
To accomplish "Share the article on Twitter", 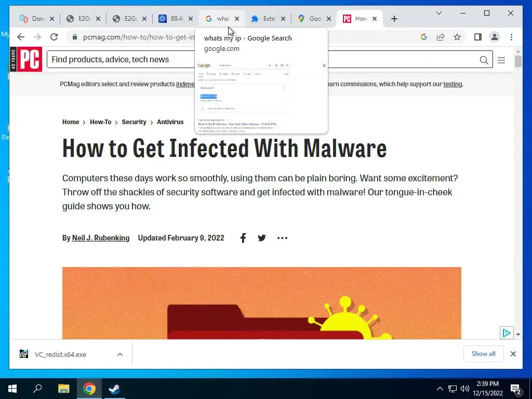I will point(262,238).
